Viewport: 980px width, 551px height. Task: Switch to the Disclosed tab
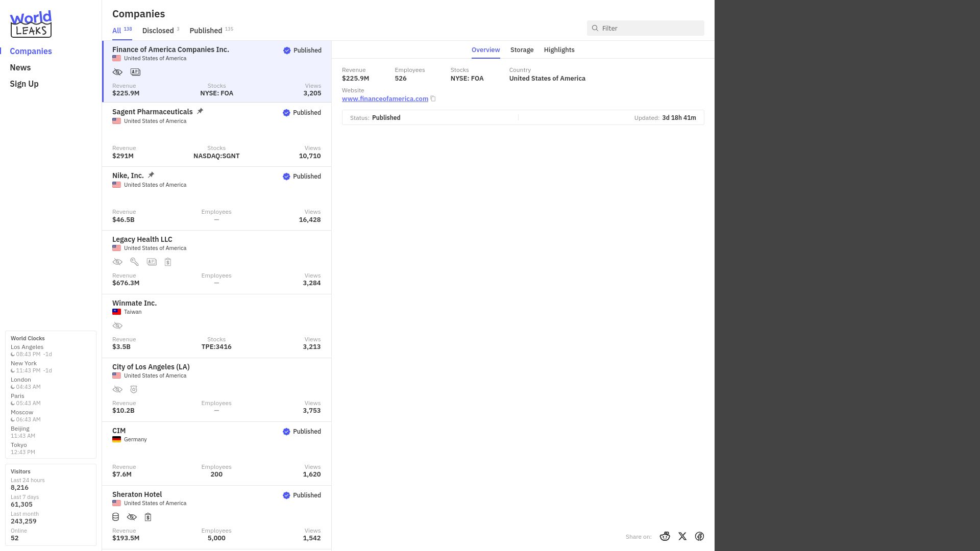tap(161, 30)
